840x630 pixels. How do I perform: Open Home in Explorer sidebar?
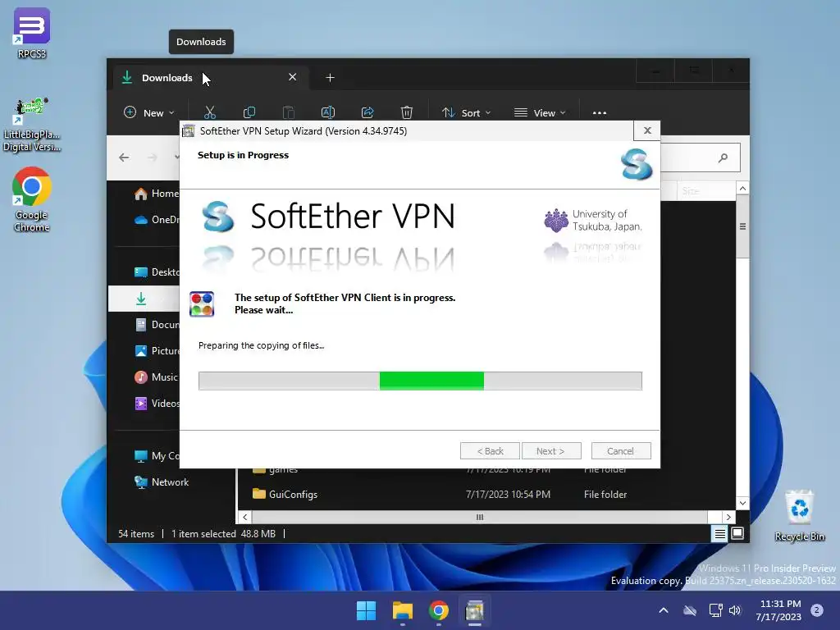(157, 194)
